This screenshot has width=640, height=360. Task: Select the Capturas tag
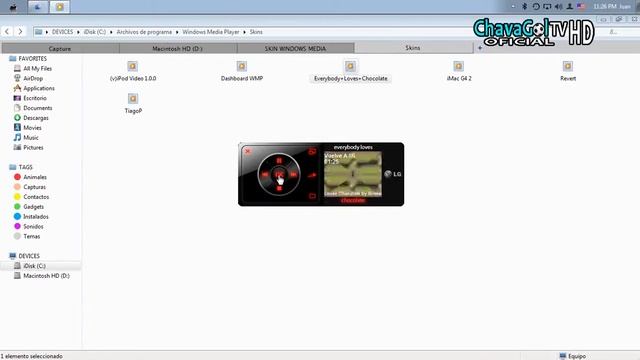click(x=30, y=187)
